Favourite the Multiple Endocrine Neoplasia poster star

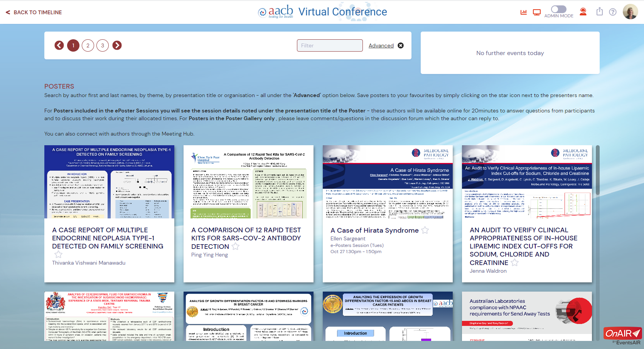click(58, 255)
